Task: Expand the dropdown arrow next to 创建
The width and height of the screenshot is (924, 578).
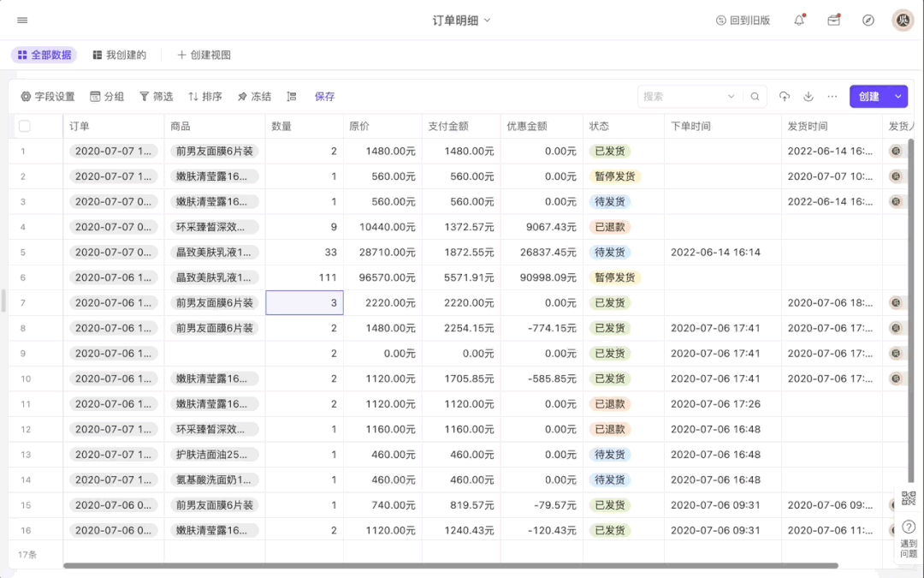Action: point(897,97)
